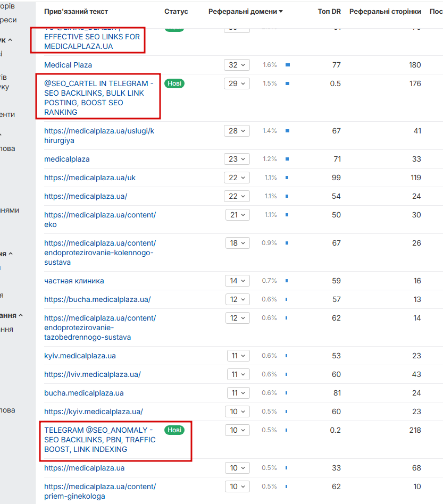The width and height of the screenshot is (443, 504).
Task: Click Top DR value 77 in Medical Plaza row
Action: coord(336,65)
